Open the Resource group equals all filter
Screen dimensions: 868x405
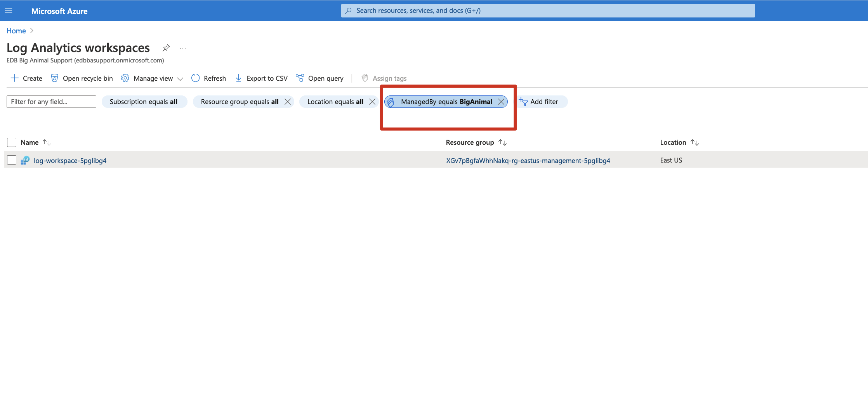(240, 102)
